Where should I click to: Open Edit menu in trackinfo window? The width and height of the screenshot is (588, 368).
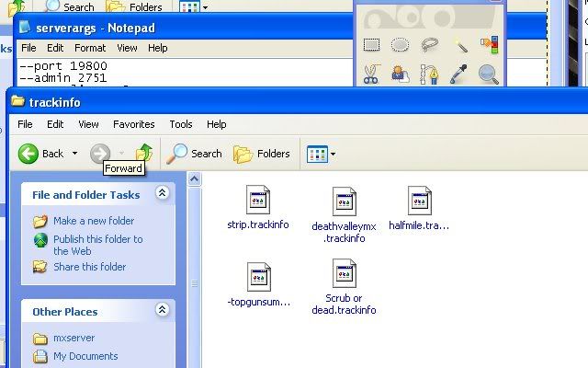(x=55, y=124)
